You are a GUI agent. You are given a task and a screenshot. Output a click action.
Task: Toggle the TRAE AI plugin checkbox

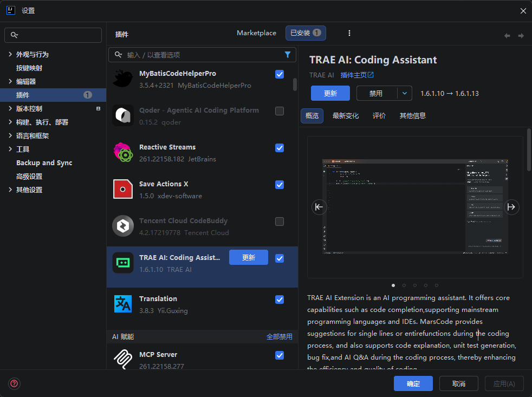280,258
